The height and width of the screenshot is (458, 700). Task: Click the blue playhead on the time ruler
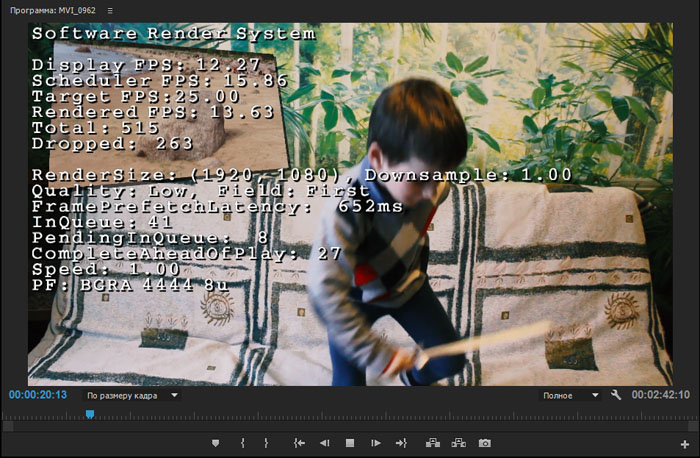(x=90, y=414)
